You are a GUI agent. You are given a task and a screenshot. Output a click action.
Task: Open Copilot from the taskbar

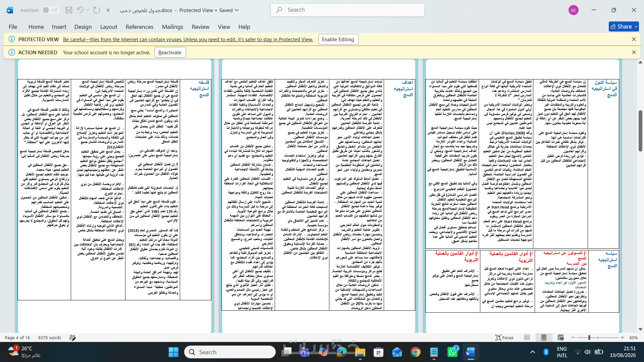coord(323,352)
